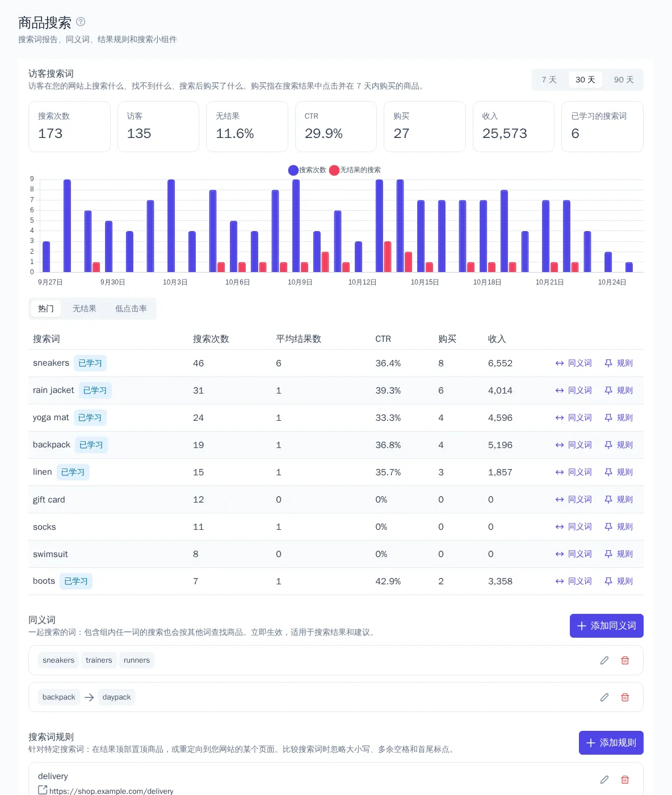The width and height of the screenshot is (672, 795).
Task: Open the 低点击率 tab
Action: coord(131,309)
